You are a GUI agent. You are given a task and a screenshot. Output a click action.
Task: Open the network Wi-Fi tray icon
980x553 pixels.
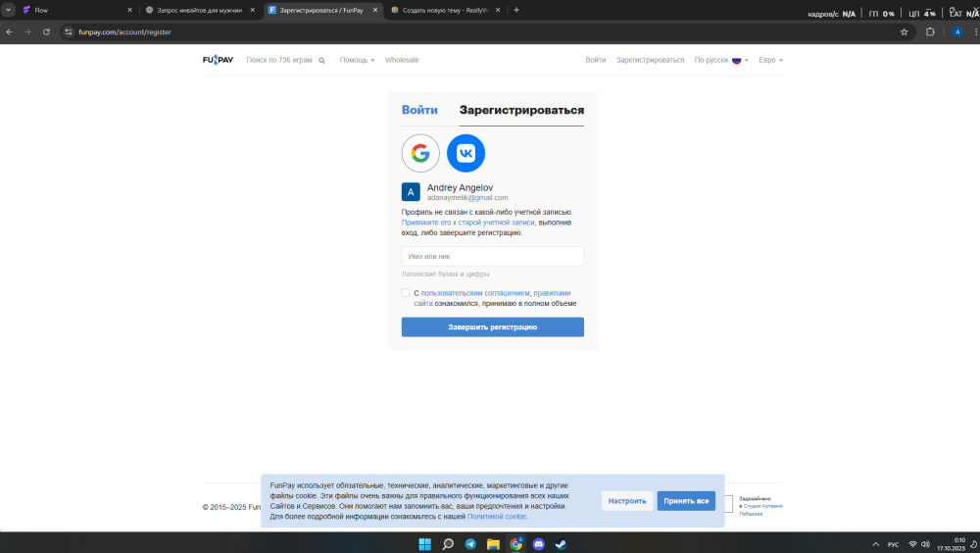(x=913, y=544)
